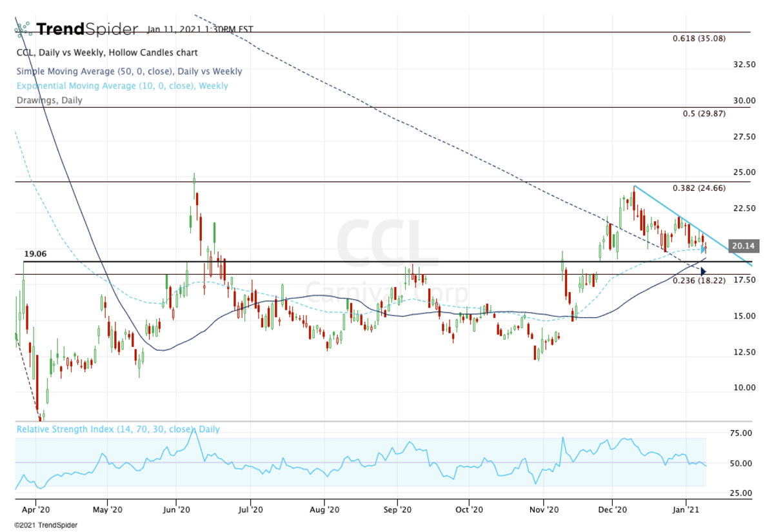Click the TrendSpider brand name text
The height and width of the screenshot is (532, 774).
tap(87, 29)
